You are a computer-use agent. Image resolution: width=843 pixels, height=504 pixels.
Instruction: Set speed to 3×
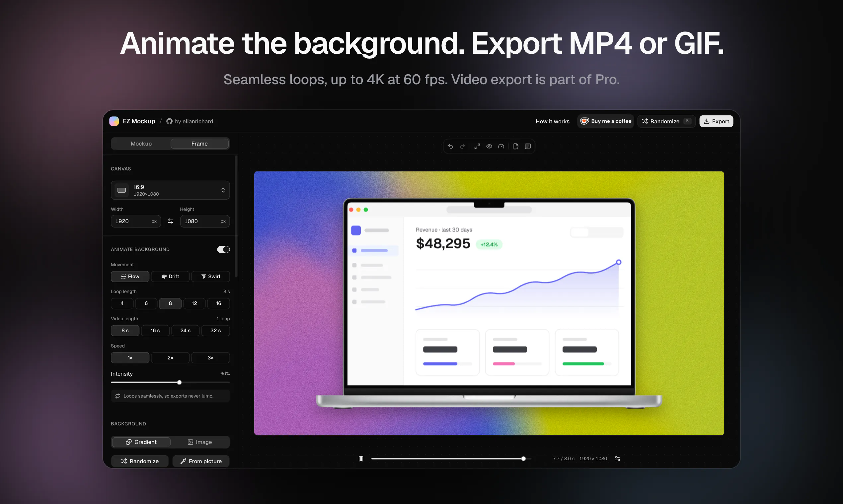click(210, 358)
